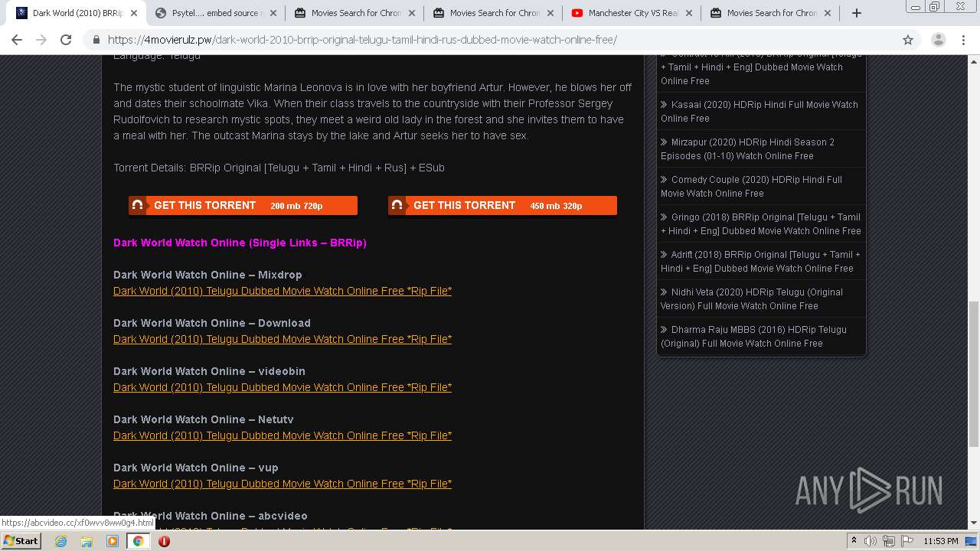Reload the current page
This screenshot has width=980, height=551.
pos(66,40)
